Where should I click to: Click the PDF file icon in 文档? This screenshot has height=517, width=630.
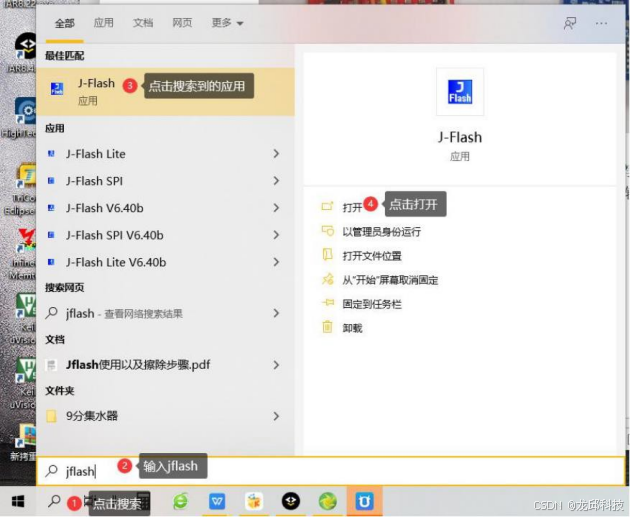[51, 365]
